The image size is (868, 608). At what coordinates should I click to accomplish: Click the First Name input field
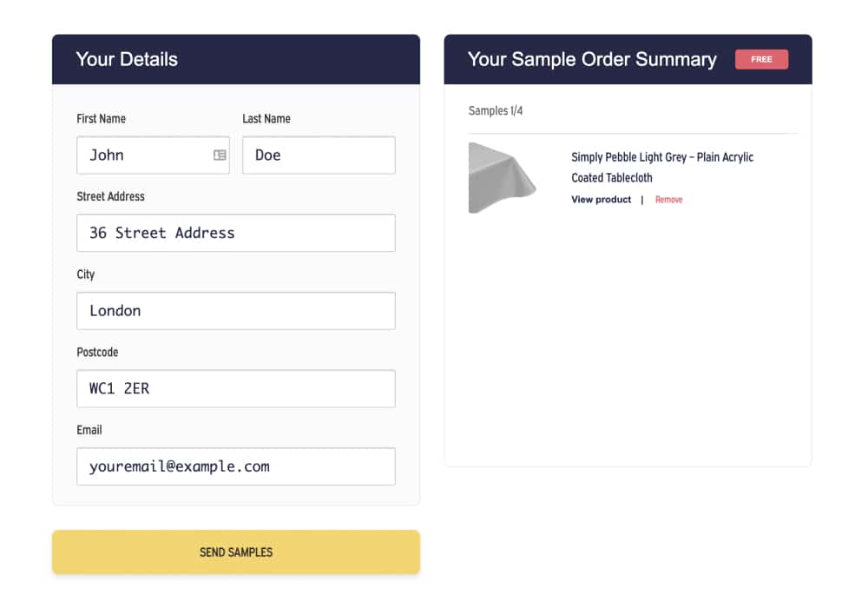[x=153, y=155]
